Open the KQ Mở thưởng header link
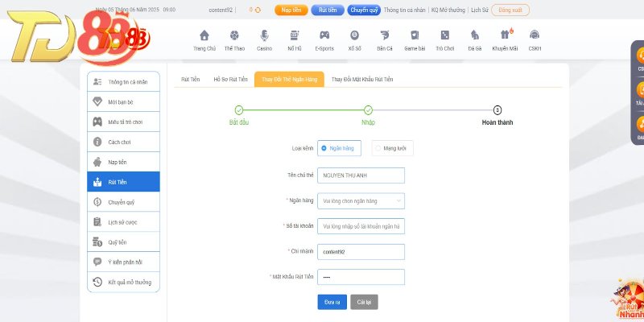 click(x=448, y=10)
